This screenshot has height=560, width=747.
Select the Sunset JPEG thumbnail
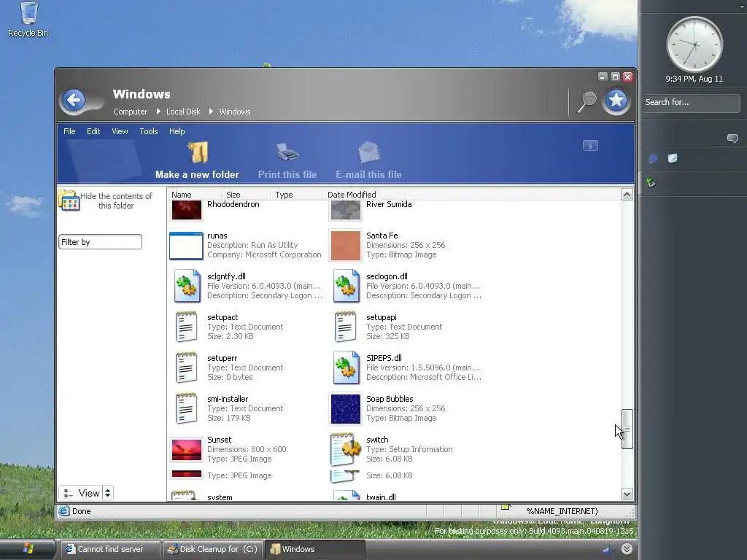point(186,449)
